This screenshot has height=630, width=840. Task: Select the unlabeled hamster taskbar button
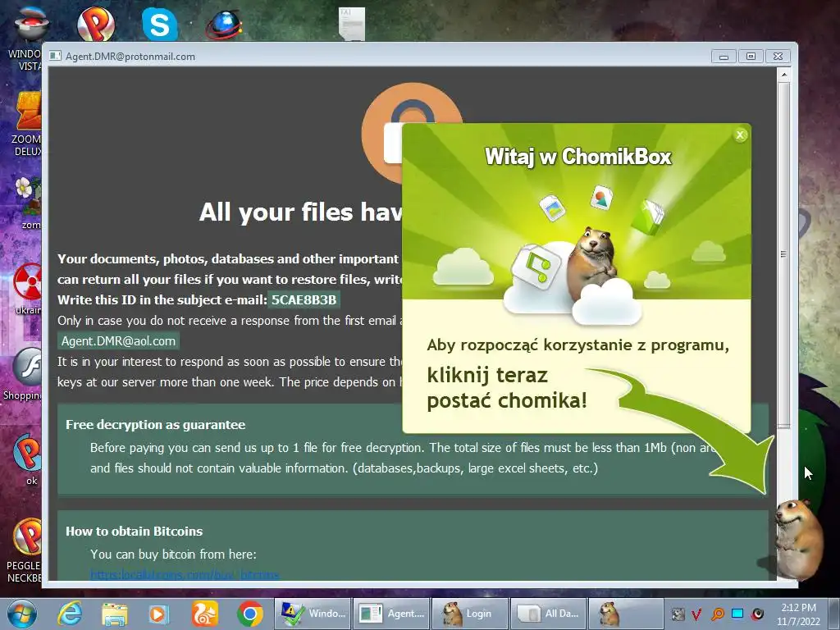coord(626,614)
